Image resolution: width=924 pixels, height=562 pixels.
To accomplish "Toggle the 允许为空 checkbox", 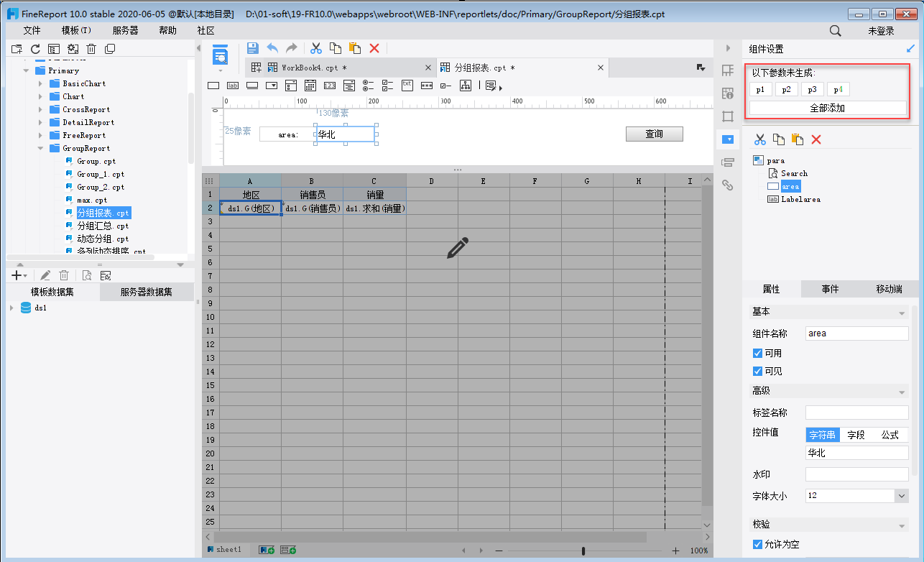I will pyautogui.click(x=757, y=544).
